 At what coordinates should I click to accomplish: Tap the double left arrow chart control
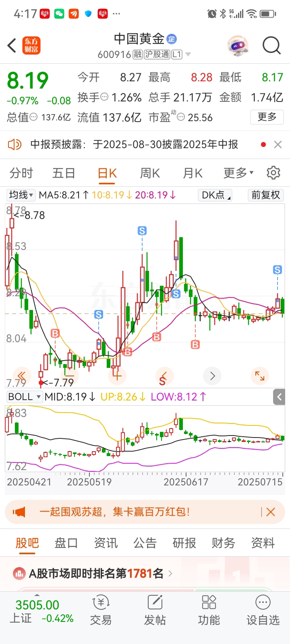[22, 376]
